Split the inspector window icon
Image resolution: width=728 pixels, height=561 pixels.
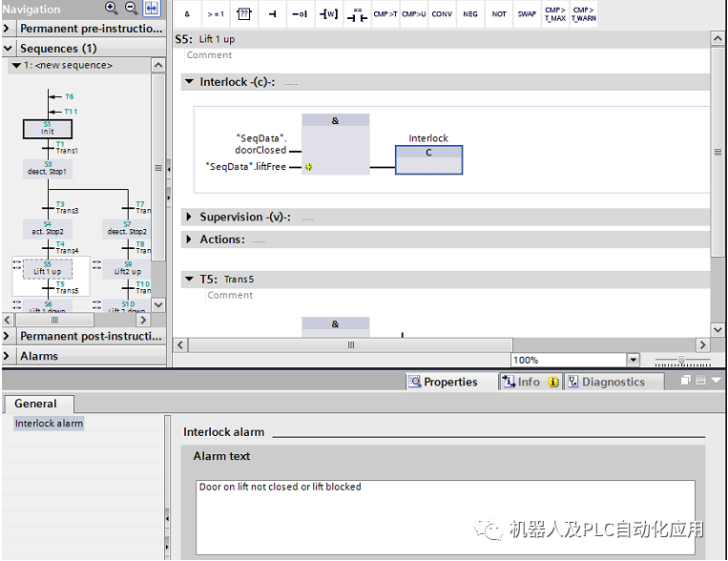701,381
